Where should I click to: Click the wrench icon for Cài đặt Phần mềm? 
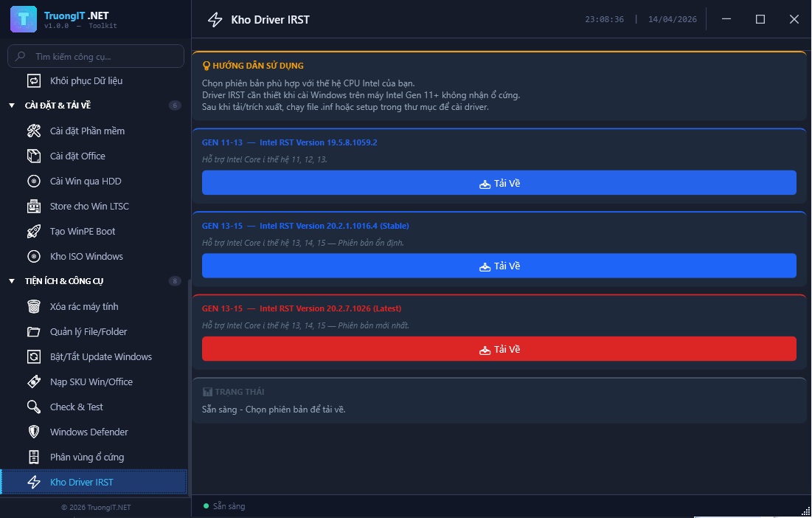(34, 131)
